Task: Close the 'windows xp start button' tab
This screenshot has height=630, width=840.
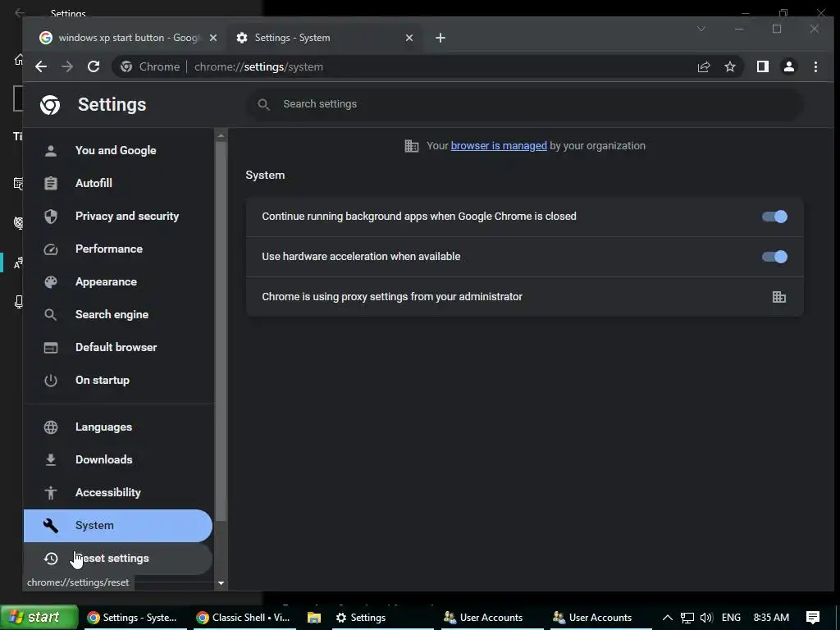Action: pos(212,38)
